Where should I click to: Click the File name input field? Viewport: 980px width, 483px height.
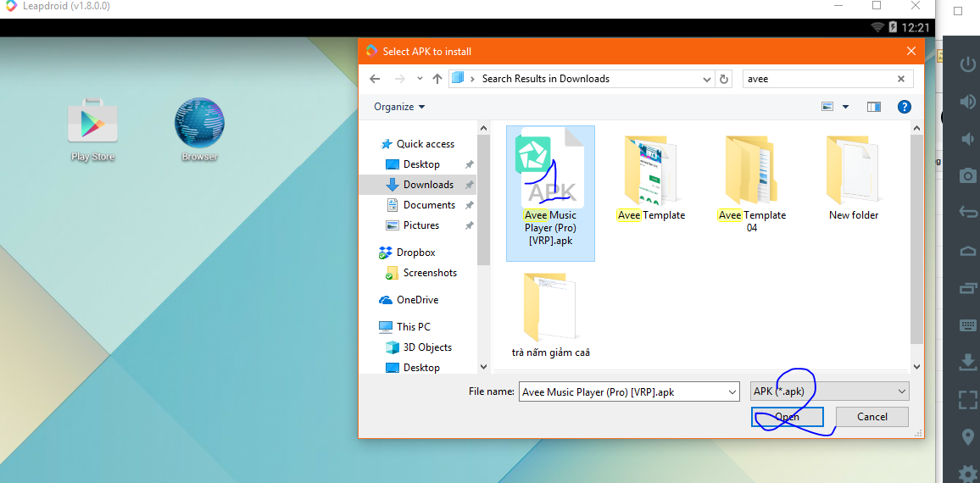pos(623,391)
